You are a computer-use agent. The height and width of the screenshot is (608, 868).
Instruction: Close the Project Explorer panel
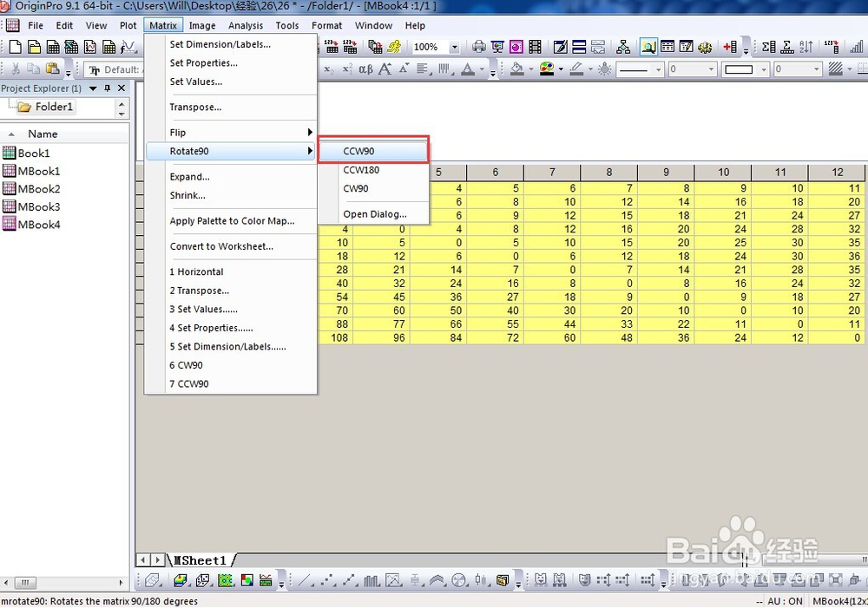click(x=122, y=88)
